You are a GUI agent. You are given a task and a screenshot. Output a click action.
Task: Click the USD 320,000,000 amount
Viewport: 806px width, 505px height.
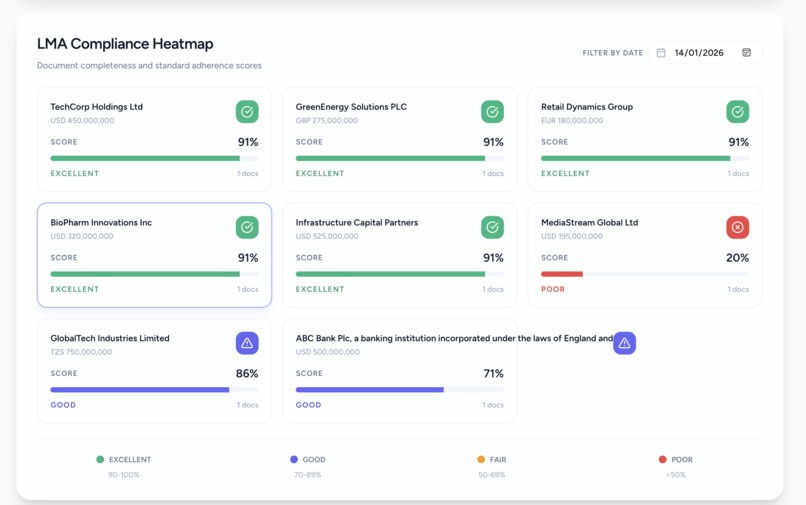point(82,236)
